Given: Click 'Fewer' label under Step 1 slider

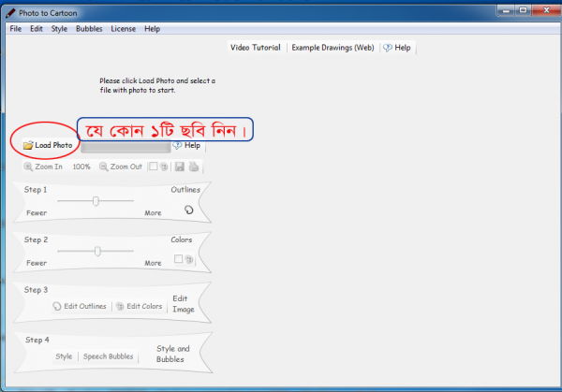Looking at the screenshot, I should [x=37, y=213].
